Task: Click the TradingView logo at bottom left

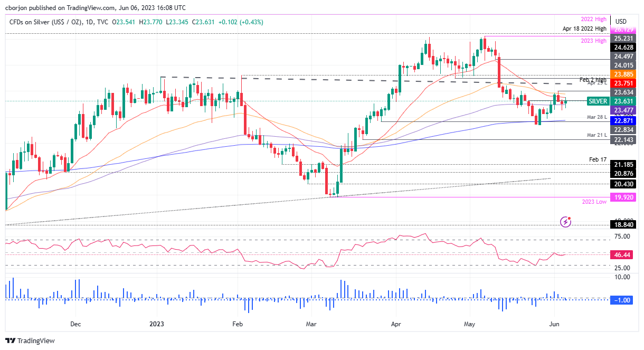Action: coord(29,341)
